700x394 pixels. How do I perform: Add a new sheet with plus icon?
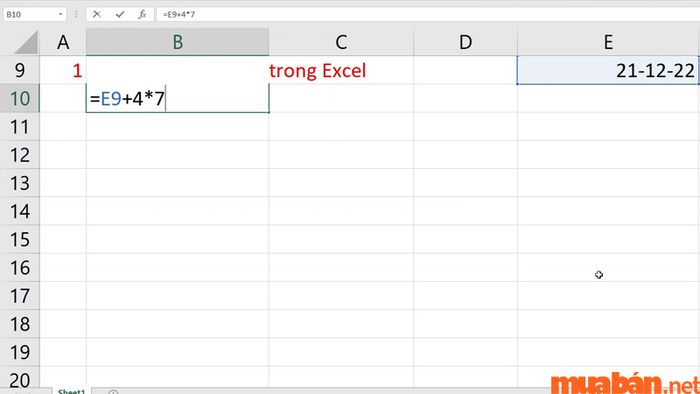pyautogui.click(x=113, y=392)
